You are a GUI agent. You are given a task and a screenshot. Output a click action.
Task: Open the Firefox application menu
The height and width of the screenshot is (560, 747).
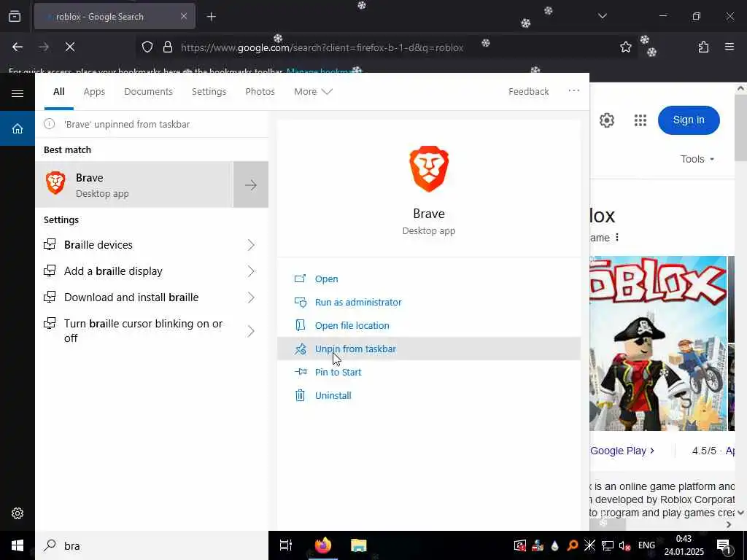(x=729, y=47)
